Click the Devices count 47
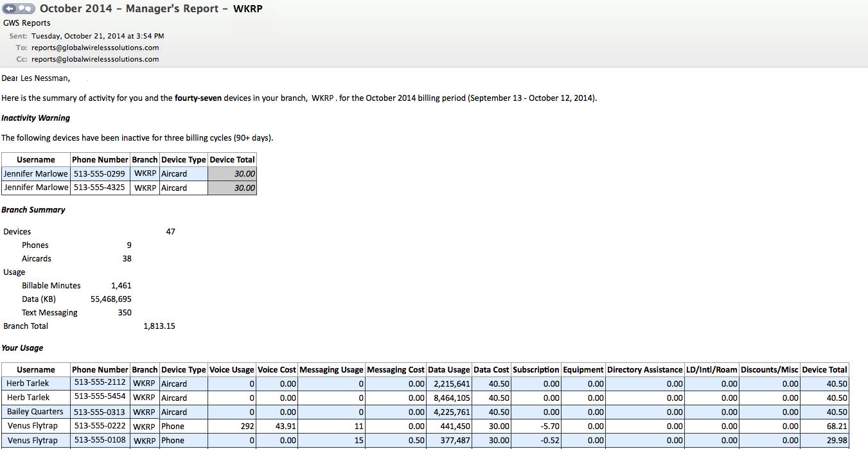 170,232
